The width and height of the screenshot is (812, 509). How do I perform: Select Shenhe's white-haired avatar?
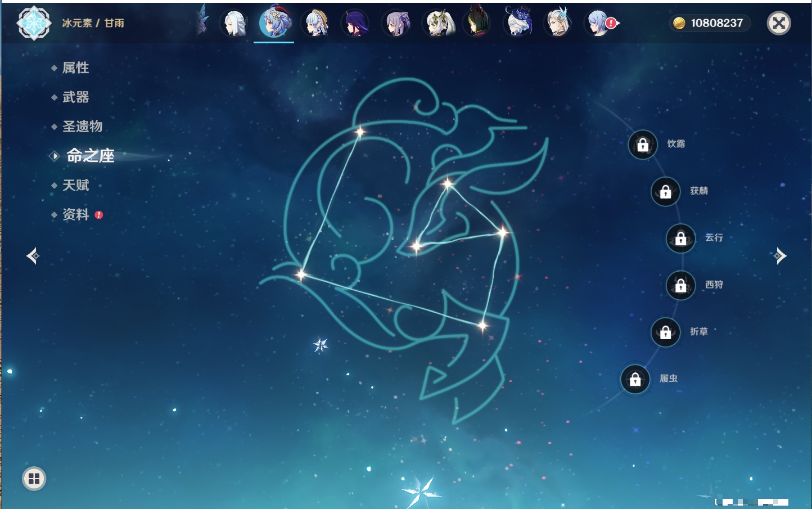233,24
